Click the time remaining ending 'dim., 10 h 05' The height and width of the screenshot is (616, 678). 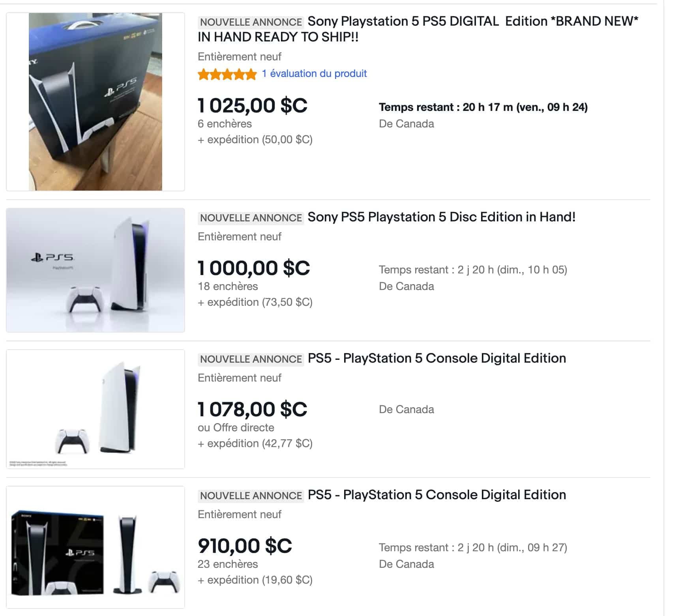click(x=473, y=270)
